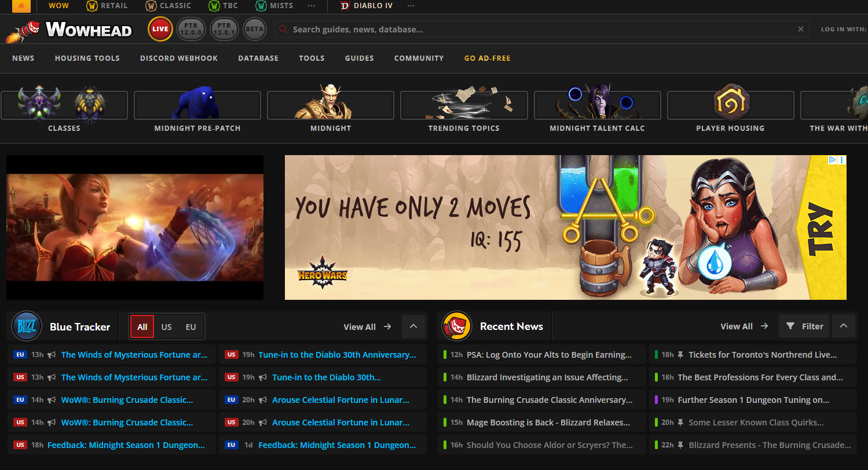The height and width of the screenshot is (470, 868).
Task: Switch to the Mists tab
Action: pyautogui.click(x=275, y=6)
